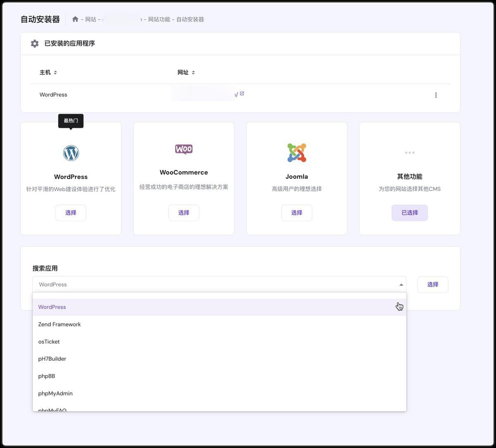Click the 最热门 badge above WordPress card
This screenshot has height=448, width=496.
(71, 121)
